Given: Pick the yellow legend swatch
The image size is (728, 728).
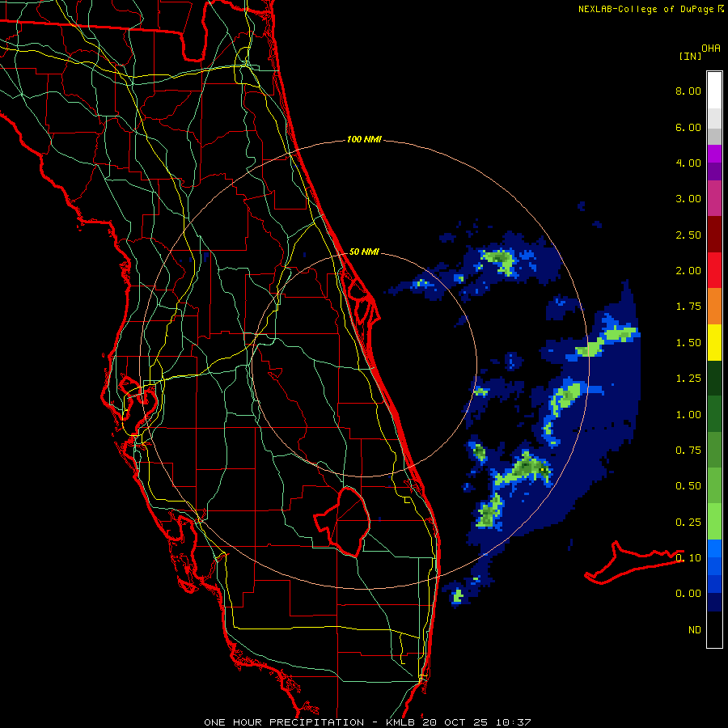Looking at the screenshot, I should coord(714,342).
